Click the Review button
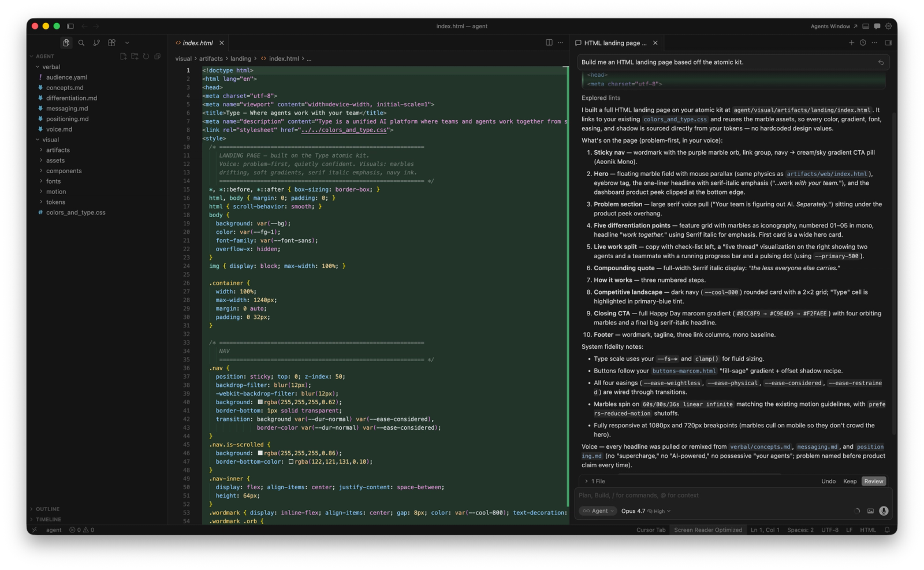The height and width of the screenshot is (570, 924). [x=874, y=482]
